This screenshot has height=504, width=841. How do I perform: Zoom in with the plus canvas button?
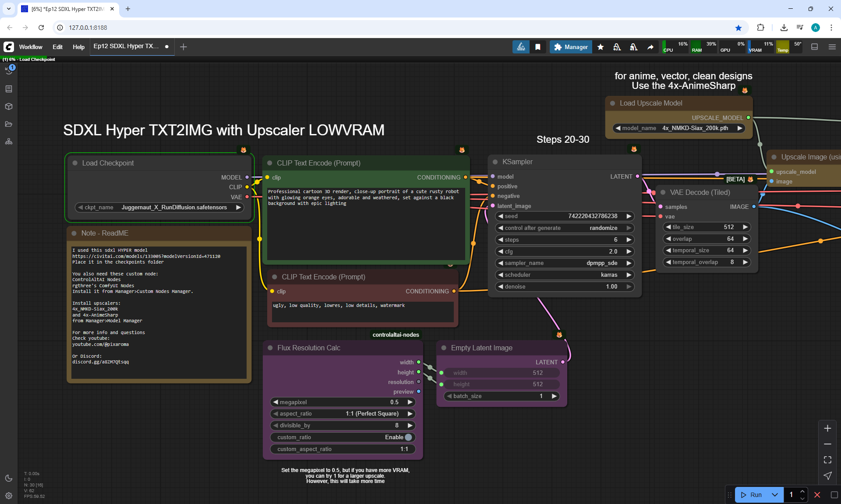click(x=827, y=428)
